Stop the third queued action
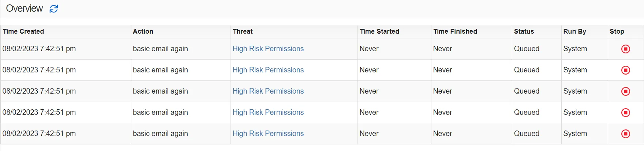The height and width of the screenshot is (151, 644). (x=626, y=91)
